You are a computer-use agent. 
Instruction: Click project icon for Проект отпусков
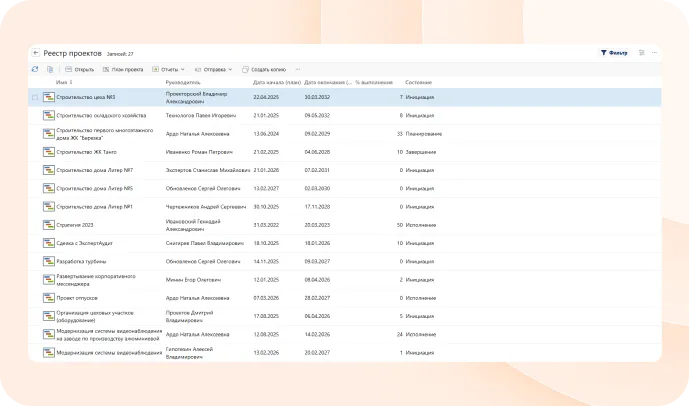click(48, 298)
